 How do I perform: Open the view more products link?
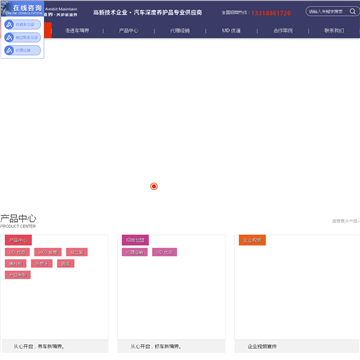[x=346, y=221]
